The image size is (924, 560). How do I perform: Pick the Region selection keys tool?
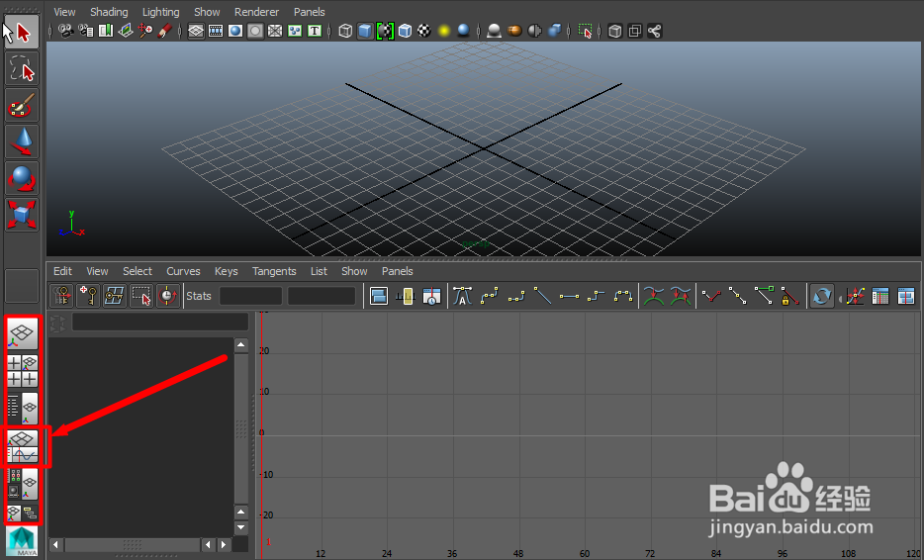point(141,295)
